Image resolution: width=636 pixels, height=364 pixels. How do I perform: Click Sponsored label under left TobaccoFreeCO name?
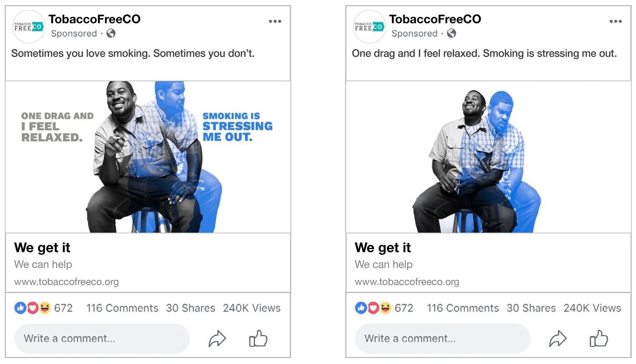click(74, 34)
